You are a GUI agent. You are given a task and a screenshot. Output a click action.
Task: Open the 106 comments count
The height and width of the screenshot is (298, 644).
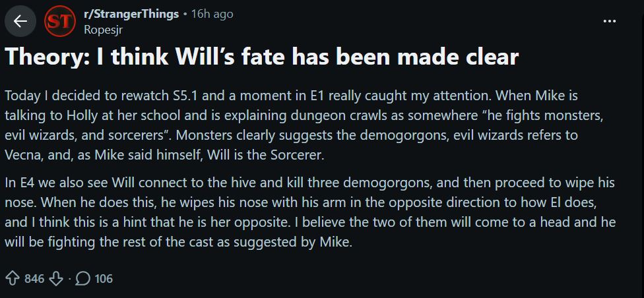pos(104,278)
